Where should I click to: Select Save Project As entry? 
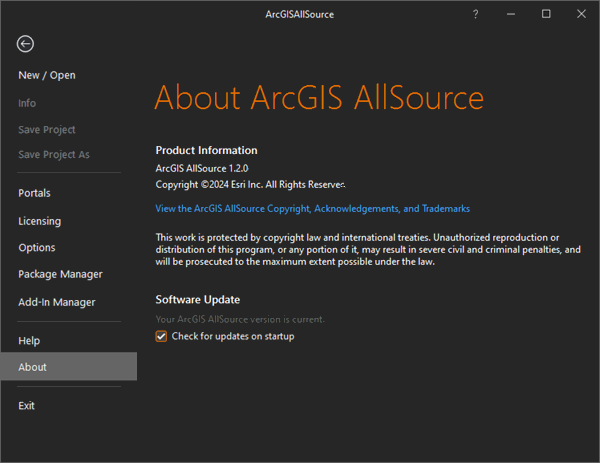pyautogui.click(x=54, y=155)
